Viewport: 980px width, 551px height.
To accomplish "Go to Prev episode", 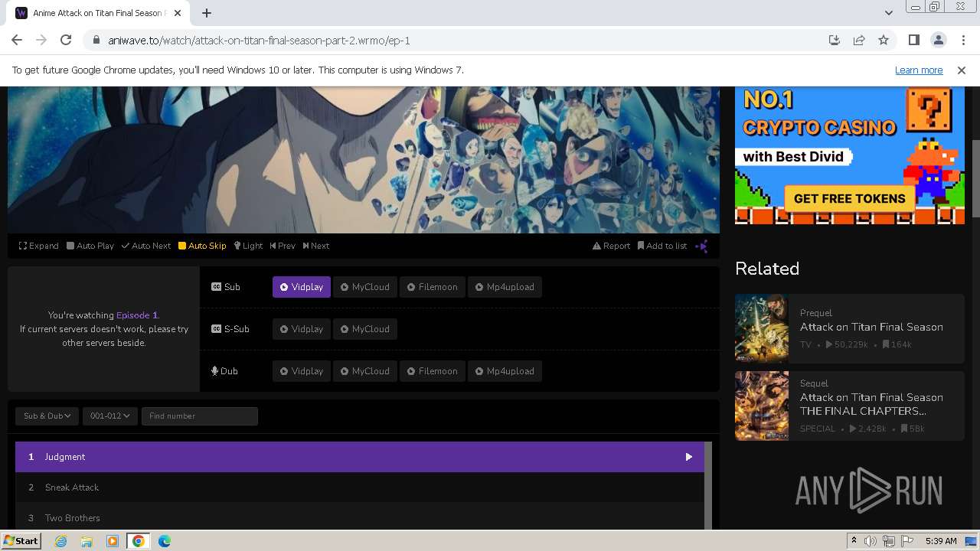I will pyautogui.click(x=283, y=246).
